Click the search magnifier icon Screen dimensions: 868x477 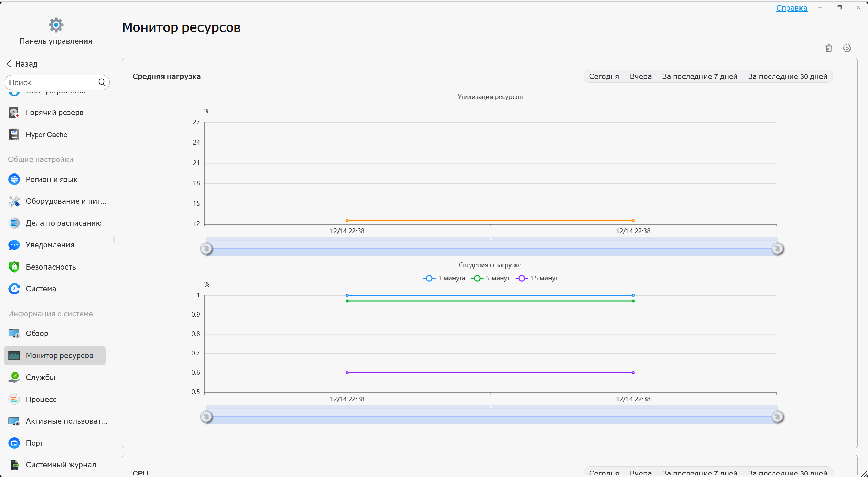point(102,82)
